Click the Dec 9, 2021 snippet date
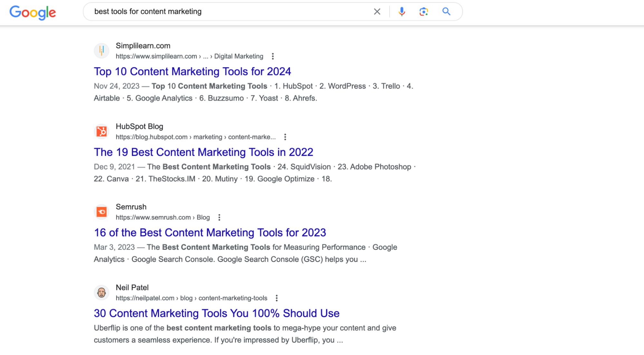 click(114, 167)
